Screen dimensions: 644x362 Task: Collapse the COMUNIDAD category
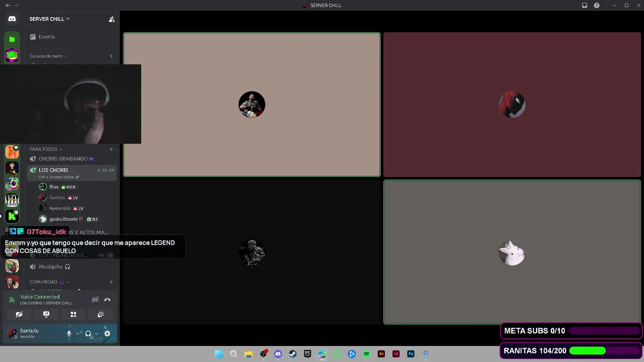click(49, 282)
